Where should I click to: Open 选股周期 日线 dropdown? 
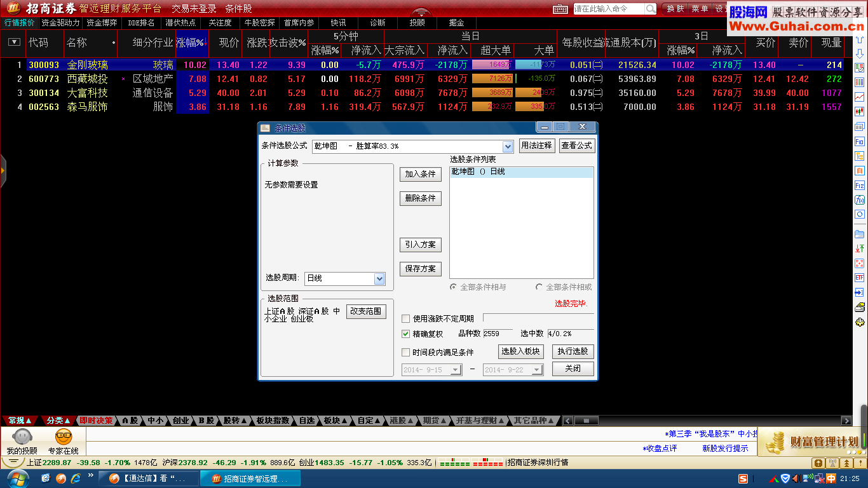click(379, 278)
